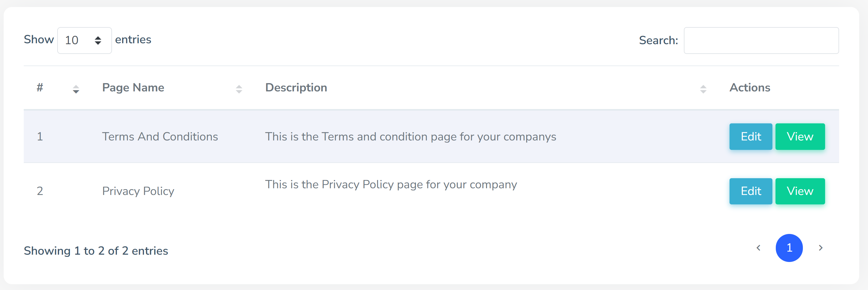This screenshot has height=290, width=868.
Task: Go to the next page with the right chevron
Action: [821, 248]
